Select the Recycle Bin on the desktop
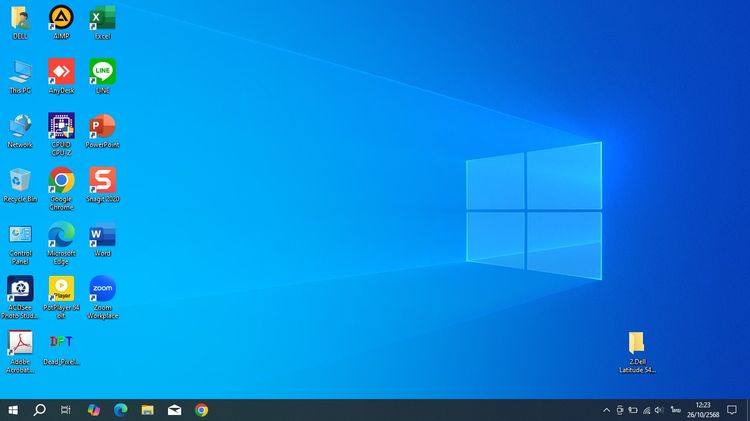The height and width of the screenshot is (421, 750). [20, 180]
